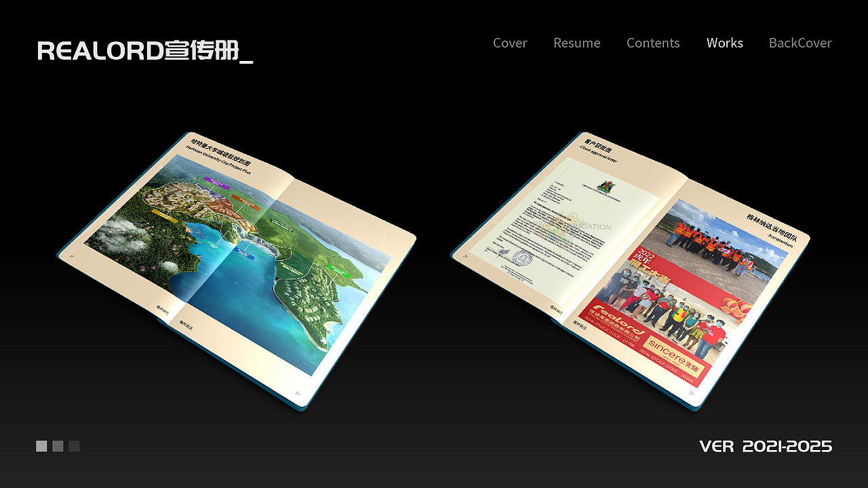This screenshot has height=488, width=868.
Task: Select the Works tab
Action: point(724,43)
